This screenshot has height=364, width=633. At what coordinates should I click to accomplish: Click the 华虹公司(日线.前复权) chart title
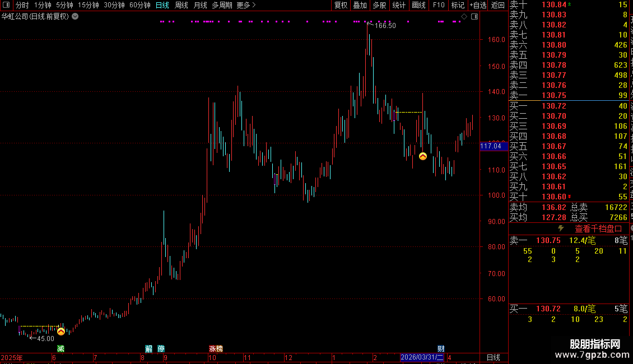click(x=35, y=17)
